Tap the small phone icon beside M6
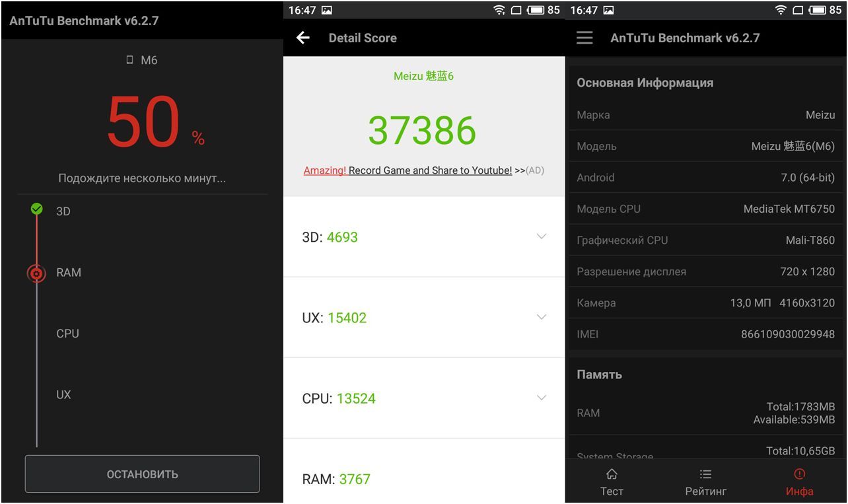The height and width of the screenshot is (504, 848). pyautogui.click(x=129, y=60)
